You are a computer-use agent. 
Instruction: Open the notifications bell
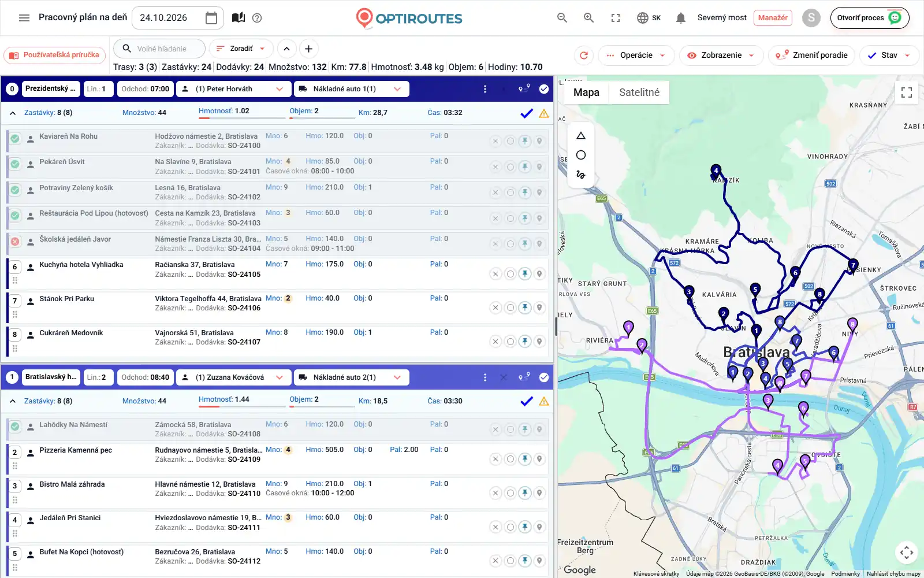pos(681,18)
